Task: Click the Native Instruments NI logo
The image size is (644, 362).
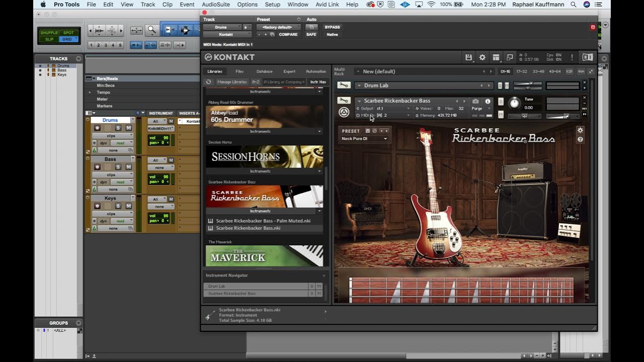Action: point(587,57)
